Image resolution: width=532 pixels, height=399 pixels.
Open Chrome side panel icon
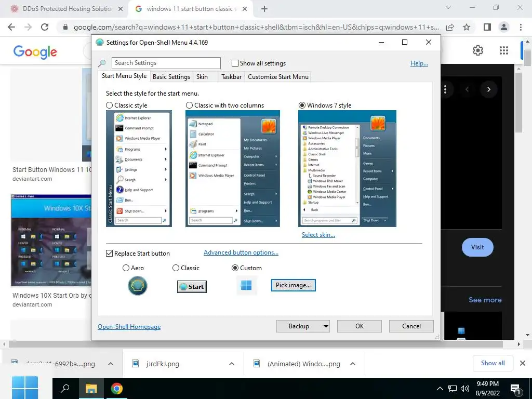(x=487, y=27)
